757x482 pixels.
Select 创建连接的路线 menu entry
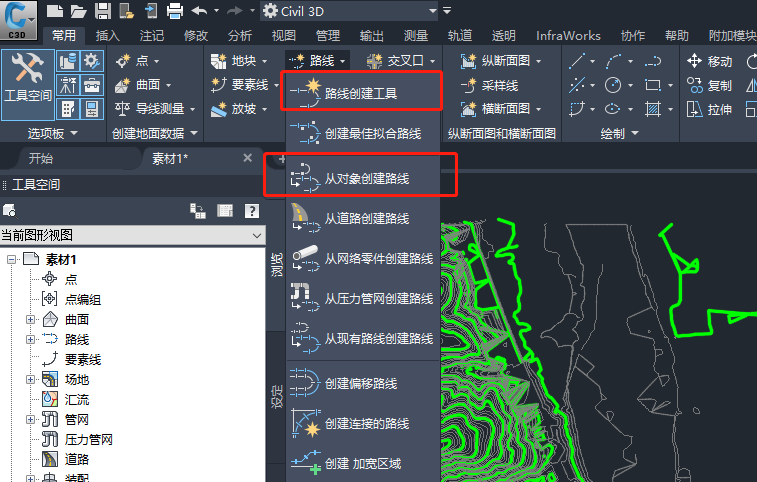[x=363, y=424]
